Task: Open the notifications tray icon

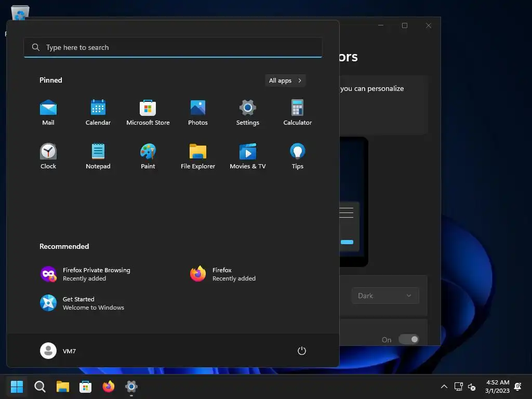Action: (x=518, y=387)
